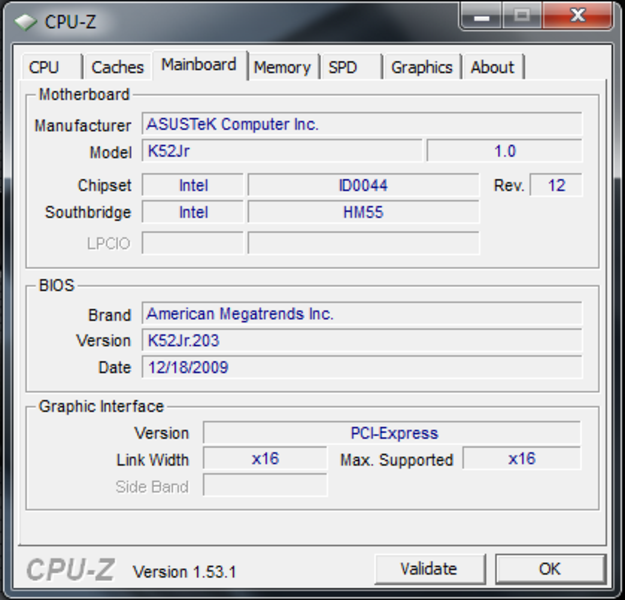Image resolution: width=625 pixels, height=600 pixels.
Task: Click the PCI-Express graphic interface version field
Action: pyautogui.click(x=392, y=433)
